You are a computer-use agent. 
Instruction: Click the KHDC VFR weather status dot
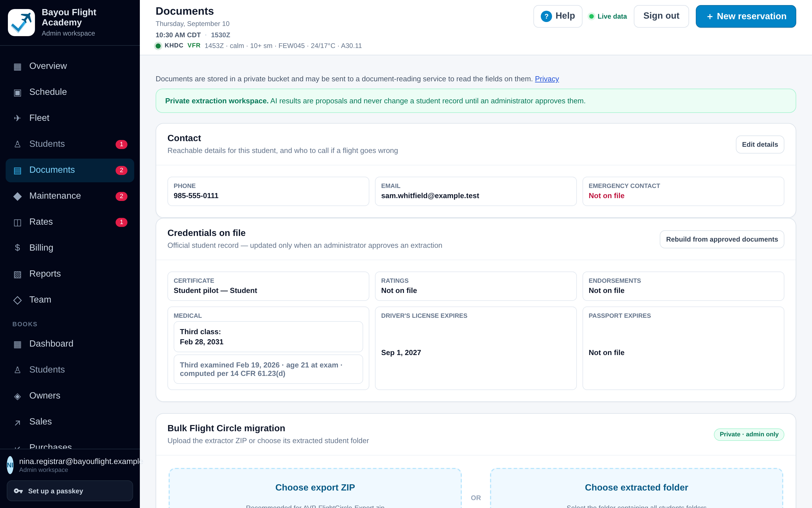point(158,46)
